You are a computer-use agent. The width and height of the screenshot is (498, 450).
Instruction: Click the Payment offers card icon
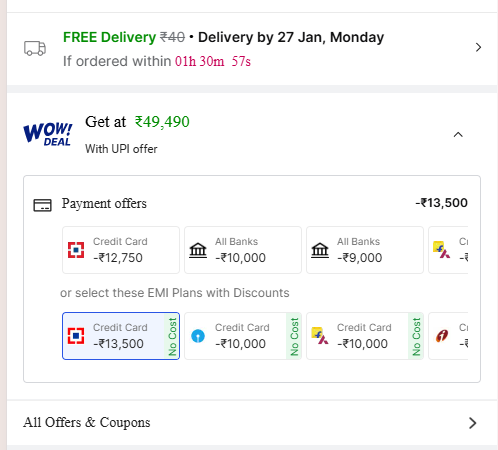(x=42, y=205)
